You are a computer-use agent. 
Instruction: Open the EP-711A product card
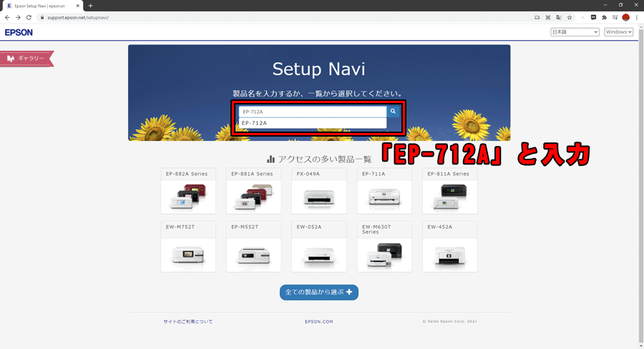coord(384,191)
